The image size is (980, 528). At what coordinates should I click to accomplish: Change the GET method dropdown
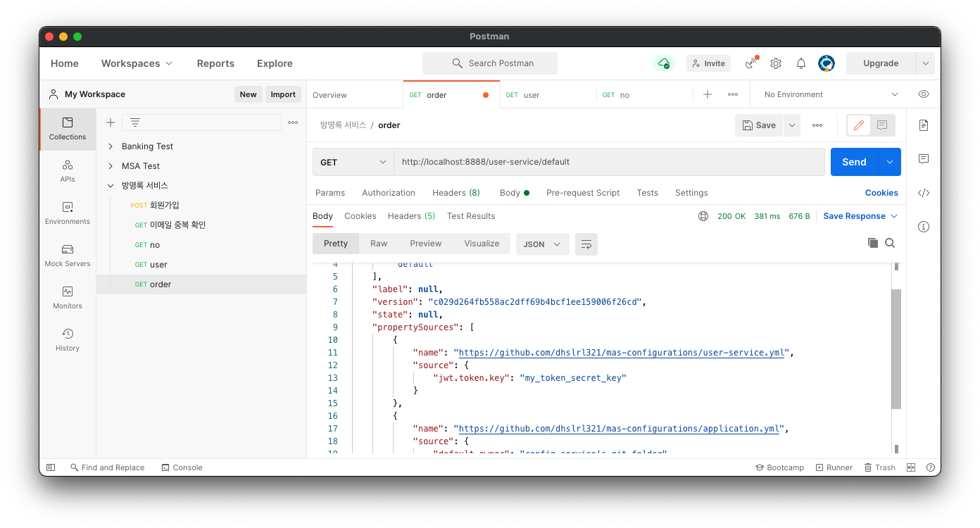pos(353,162)
